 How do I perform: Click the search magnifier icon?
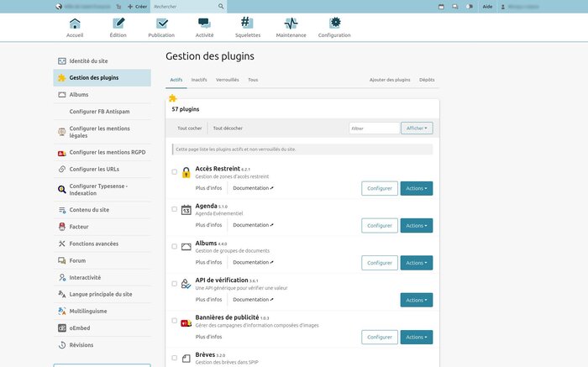(x=221, y=6)
